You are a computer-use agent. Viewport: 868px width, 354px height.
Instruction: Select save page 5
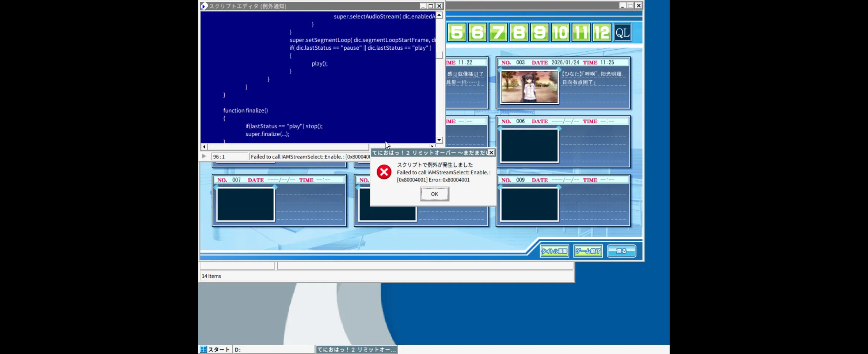click(x=457, y=33)
